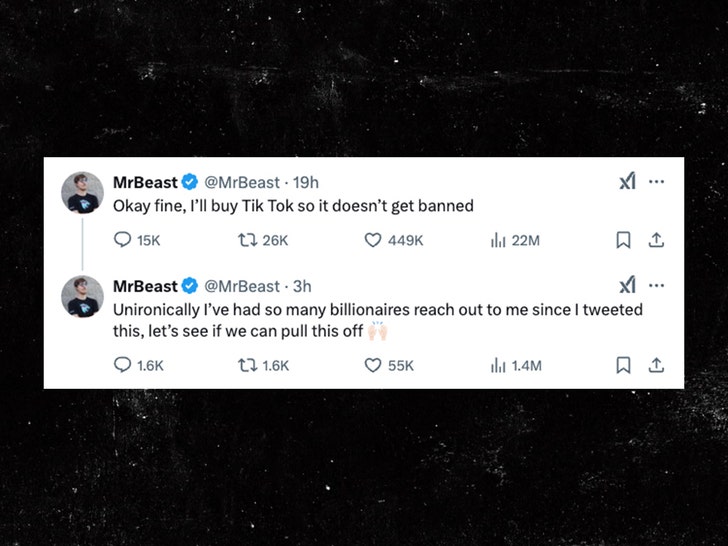Open MrBeast avatar on first tweet

tap(82, 192)
